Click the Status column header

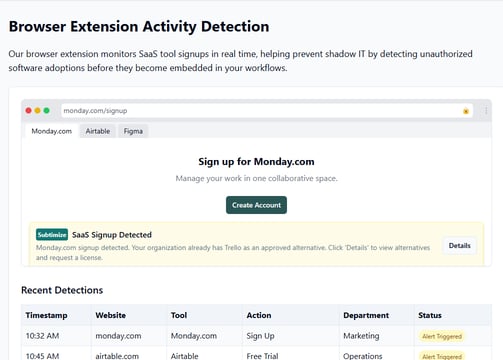coord(430,315)
